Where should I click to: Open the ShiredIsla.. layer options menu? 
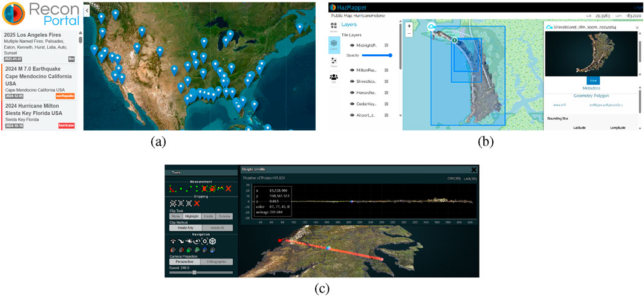point(386,82)
